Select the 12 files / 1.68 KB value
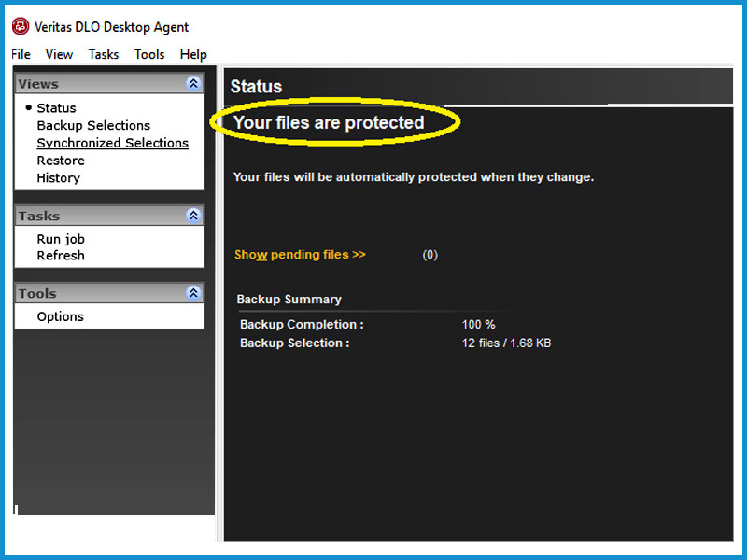Viewport: 747px width, 560px height. coord(506,343)
